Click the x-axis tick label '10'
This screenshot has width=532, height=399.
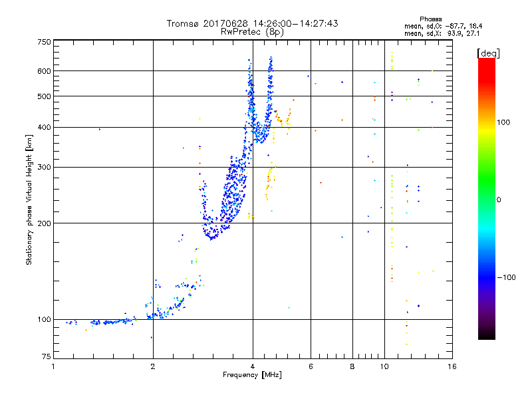pyautogui.click(x=384, y=366)
